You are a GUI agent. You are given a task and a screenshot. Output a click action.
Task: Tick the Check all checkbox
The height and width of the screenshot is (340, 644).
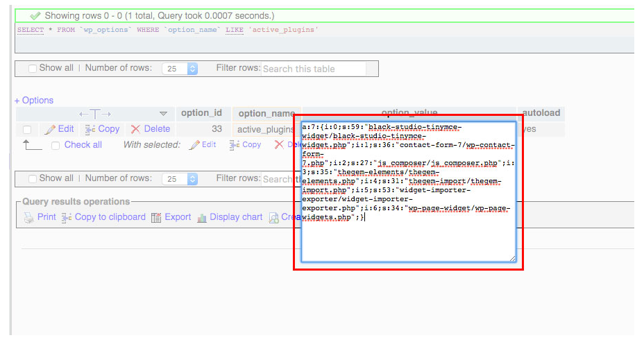56,146
